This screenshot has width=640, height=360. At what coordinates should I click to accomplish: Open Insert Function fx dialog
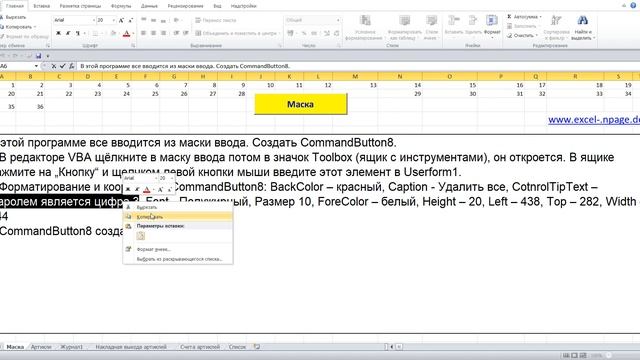(71, 66)
